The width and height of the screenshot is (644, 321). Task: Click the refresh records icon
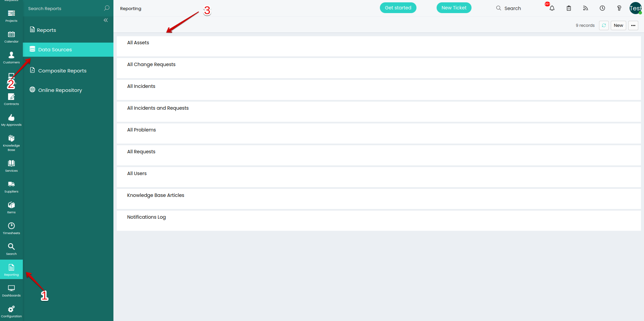(603, 25)
